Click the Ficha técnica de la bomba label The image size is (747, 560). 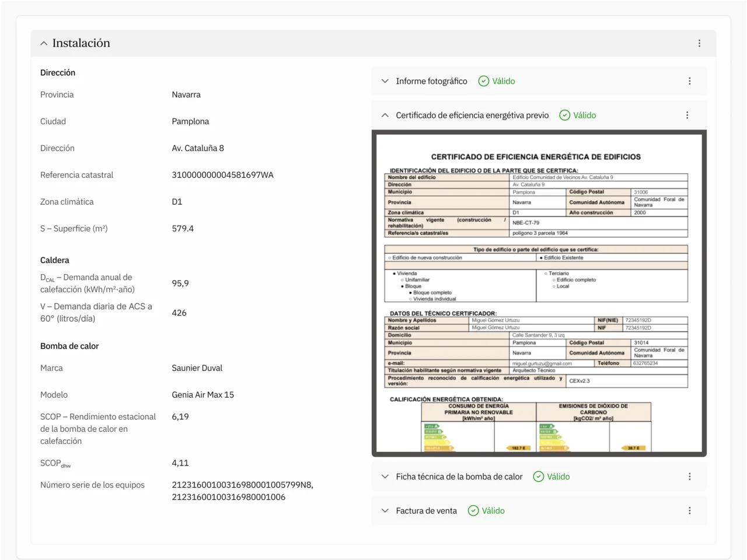(x=459, y=477)
